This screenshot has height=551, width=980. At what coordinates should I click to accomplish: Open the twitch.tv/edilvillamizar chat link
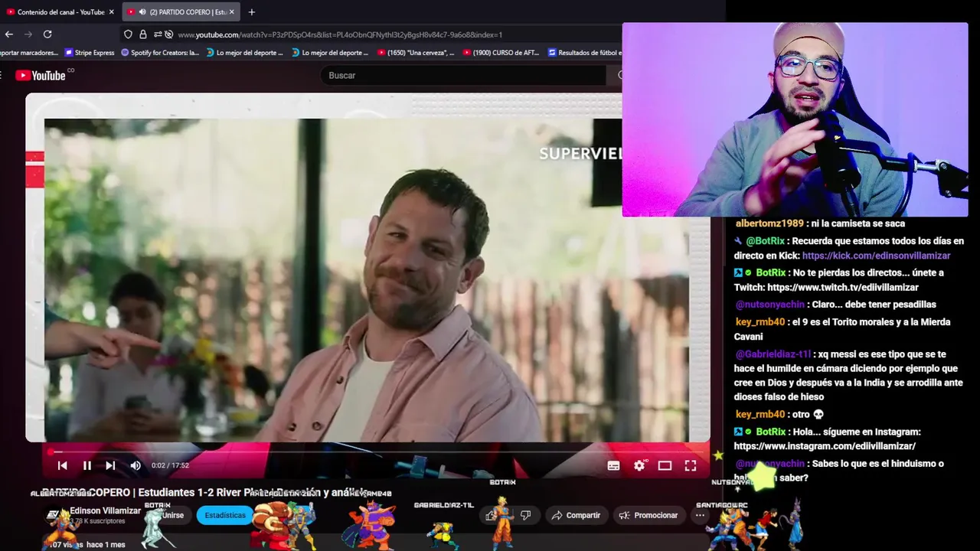(x=842, y=287)
